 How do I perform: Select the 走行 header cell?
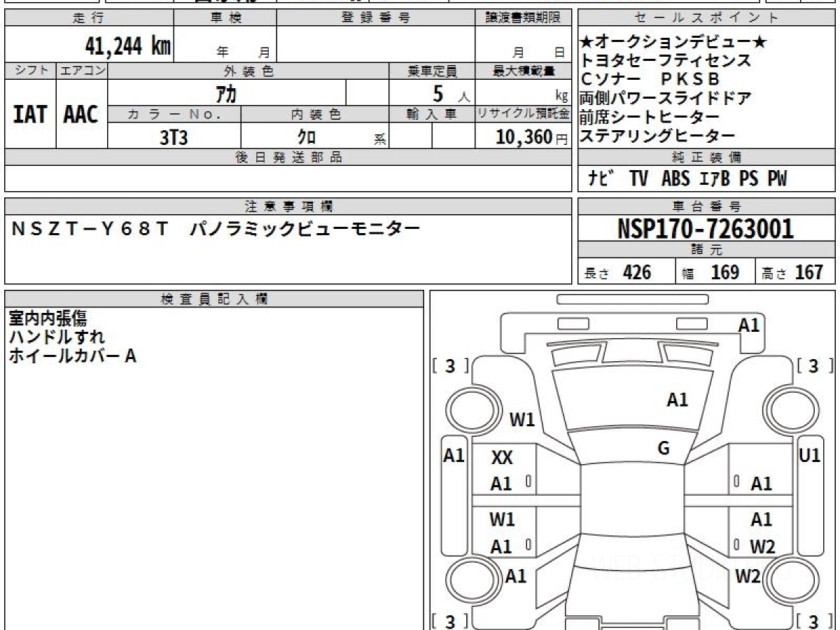click(89, 18)
